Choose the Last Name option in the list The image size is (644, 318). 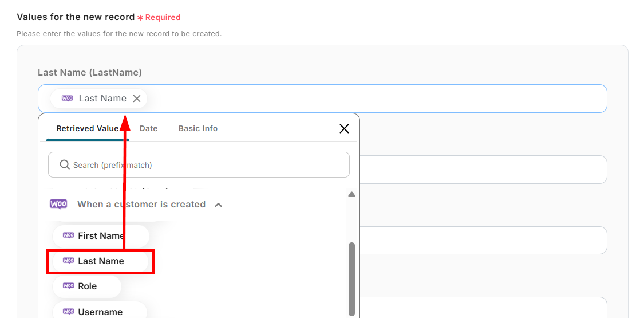101,261
